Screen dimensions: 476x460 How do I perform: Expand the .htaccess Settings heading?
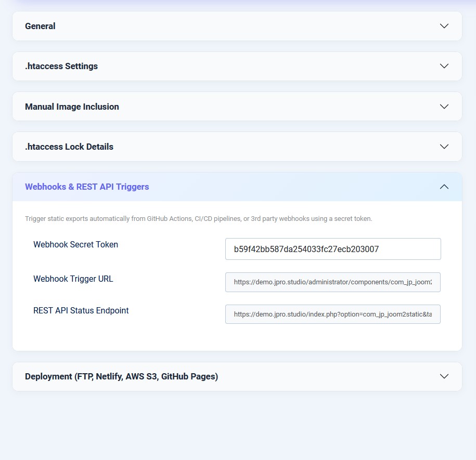click(61, 66)
